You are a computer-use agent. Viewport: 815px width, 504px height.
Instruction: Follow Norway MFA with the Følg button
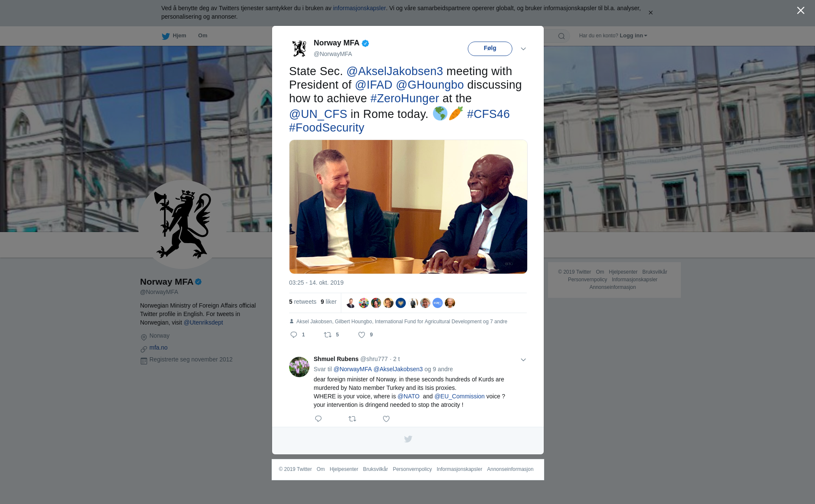click(490, 48)
